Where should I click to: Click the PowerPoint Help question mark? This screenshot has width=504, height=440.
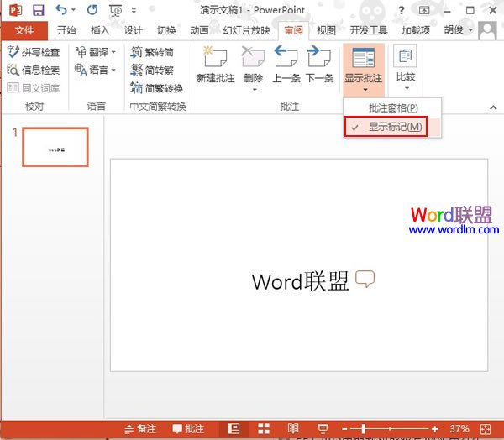pos(401,10)
